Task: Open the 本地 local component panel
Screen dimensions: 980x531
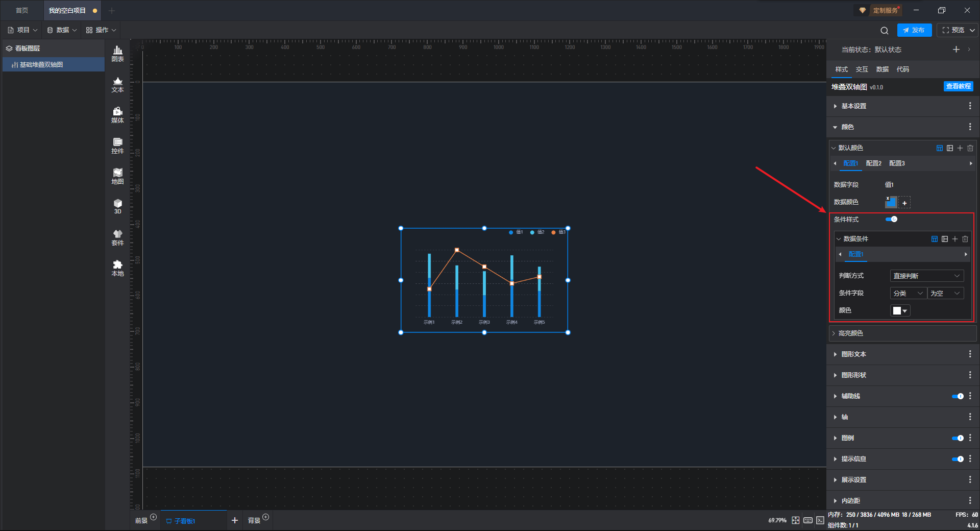Action: point(117,268)
